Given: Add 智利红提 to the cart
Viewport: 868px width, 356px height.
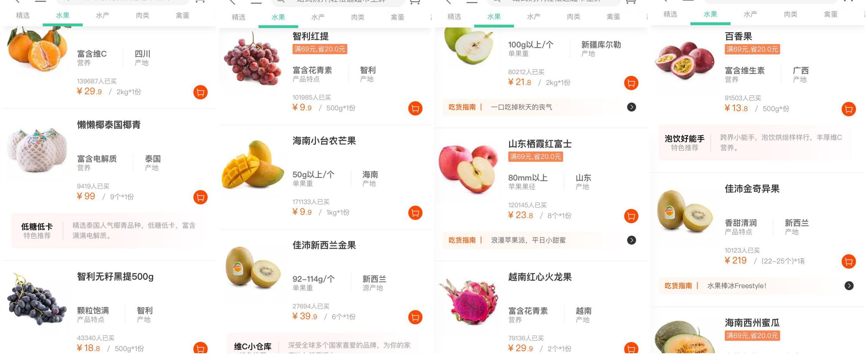Looking at the screenshot, I should coord(415,109).
